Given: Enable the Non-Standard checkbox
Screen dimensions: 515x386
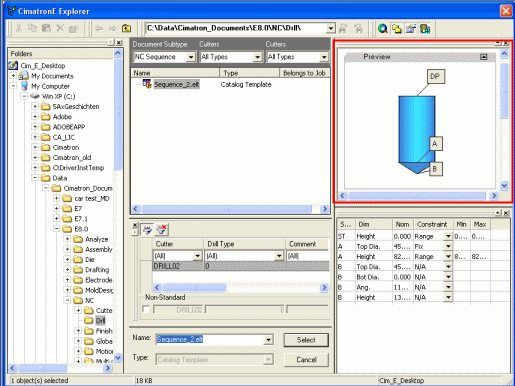Looking at the screenshot, I should 146,309.
